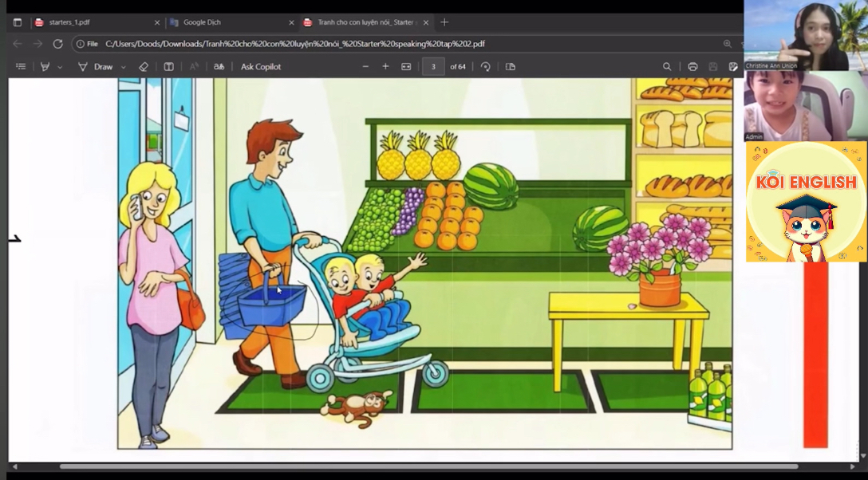Refresh the current page

click(57, 44)
